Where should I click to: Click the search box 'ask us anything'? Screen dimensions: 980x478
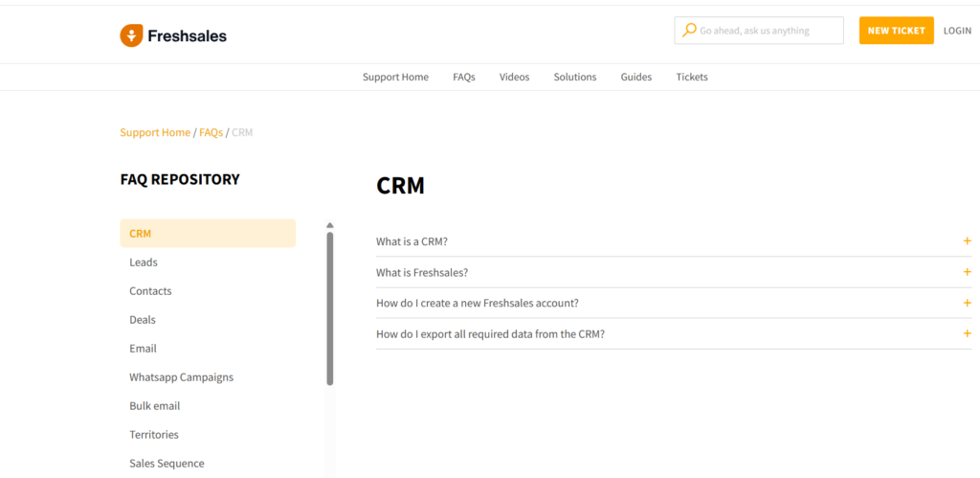pos(766,31)
